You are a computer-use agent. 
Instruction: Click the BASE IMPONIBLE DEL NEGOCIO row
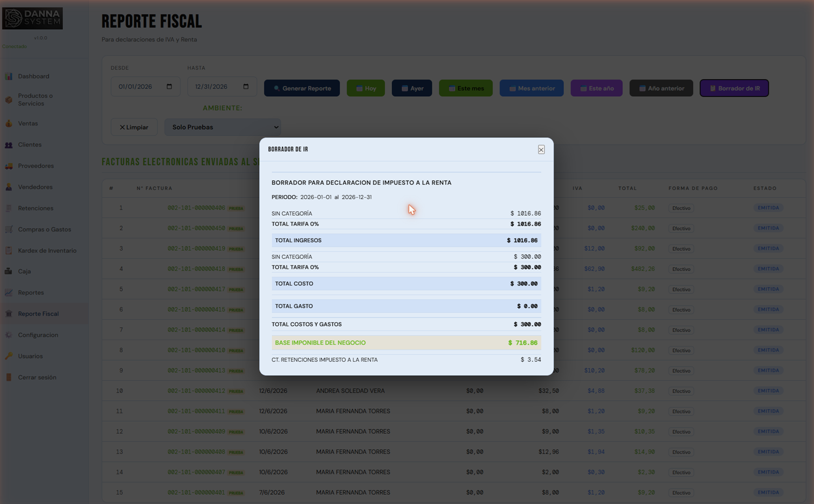[406, 343]
